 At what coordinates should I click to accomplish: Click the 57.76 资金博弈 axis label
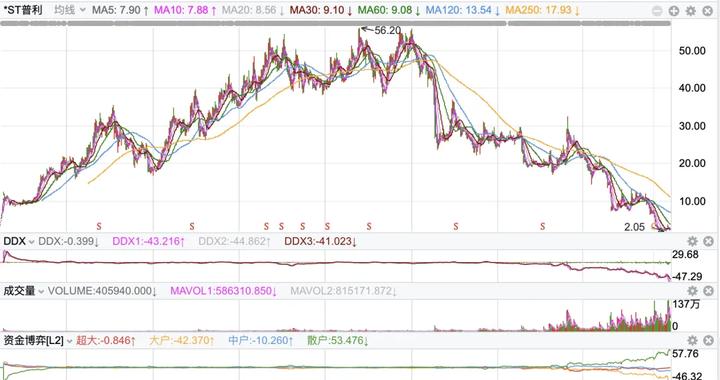pyautogui.click(x=686, y=354)
